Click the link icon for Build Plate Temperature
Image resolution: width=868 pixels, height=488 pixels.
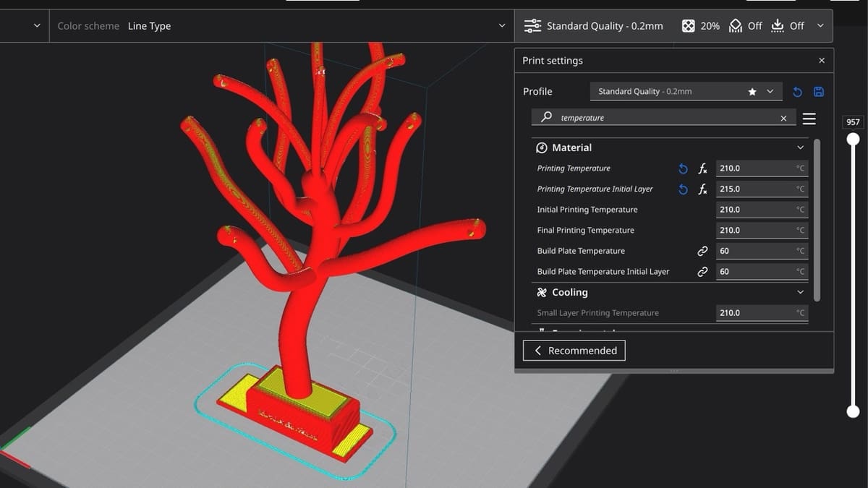(x=702, y=251)
